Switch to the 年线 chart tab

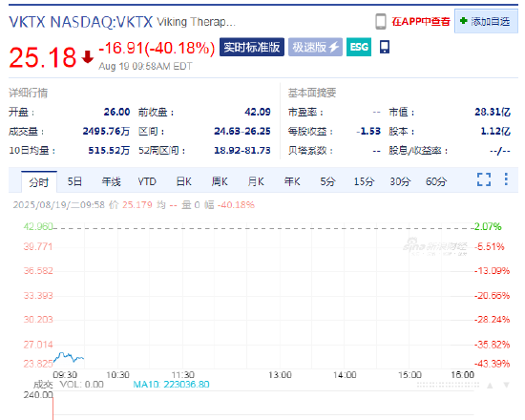pos(111,181)
